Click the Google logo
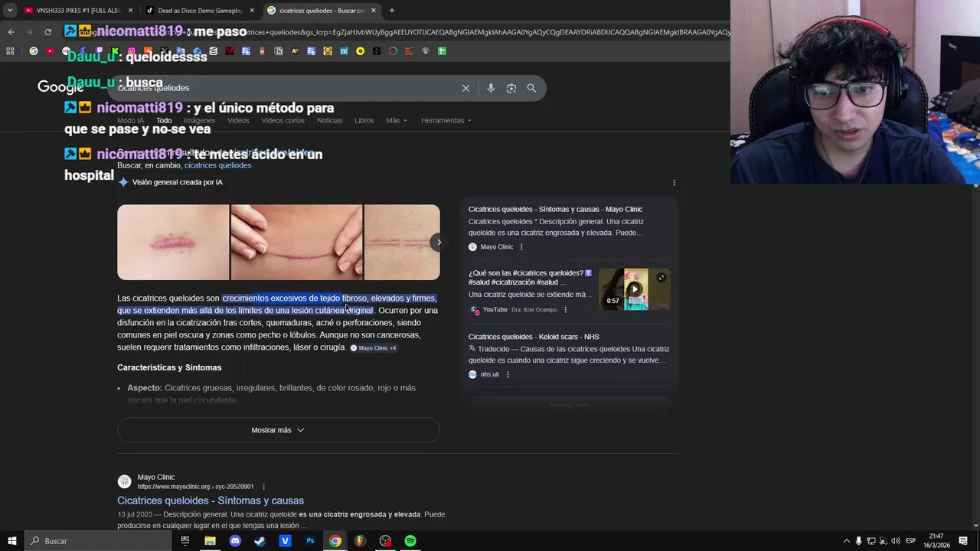Screen dimensions: 980x551 coord(60,87)
